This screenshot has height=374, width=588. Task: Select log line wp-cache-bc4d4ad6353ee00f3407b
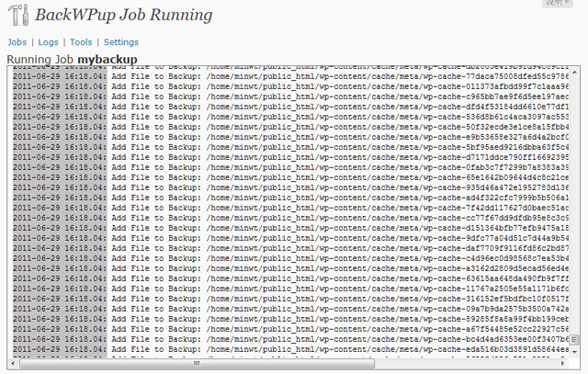(290, 340)
